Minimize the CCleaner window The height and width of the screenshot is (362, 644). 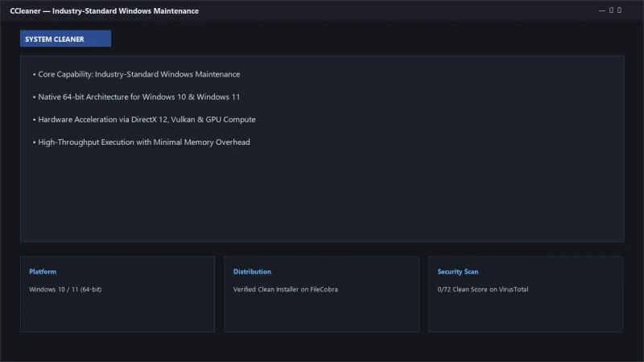tap(602, 10)
